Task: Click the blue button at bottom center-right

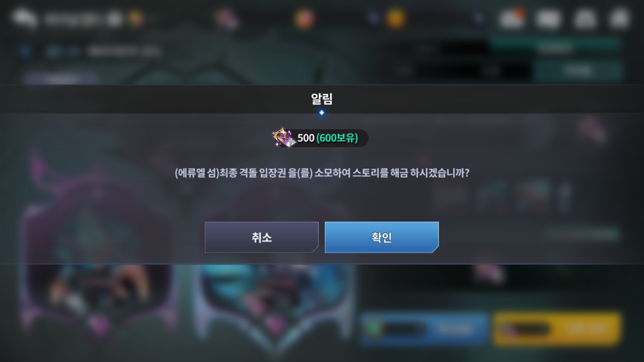Action: pyautogui.click(x=424, y=328)
